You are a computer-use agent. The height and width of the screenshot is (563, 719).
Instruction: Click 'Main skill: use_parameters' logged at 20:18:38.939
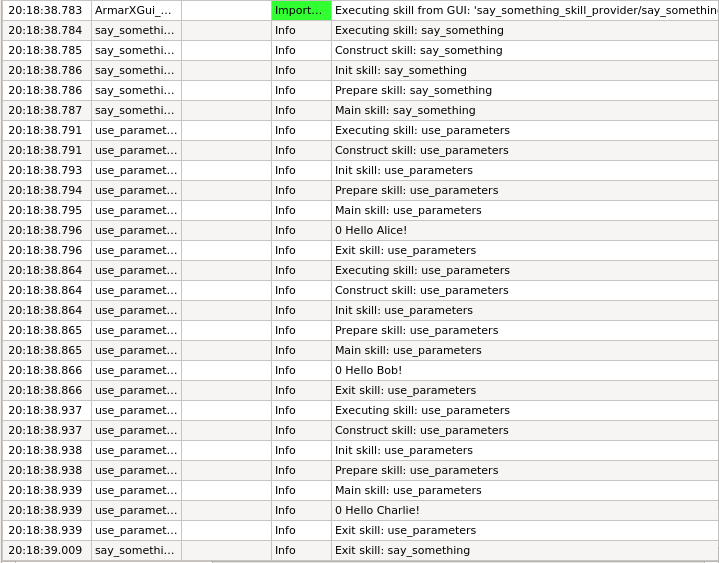coord(408,491)
